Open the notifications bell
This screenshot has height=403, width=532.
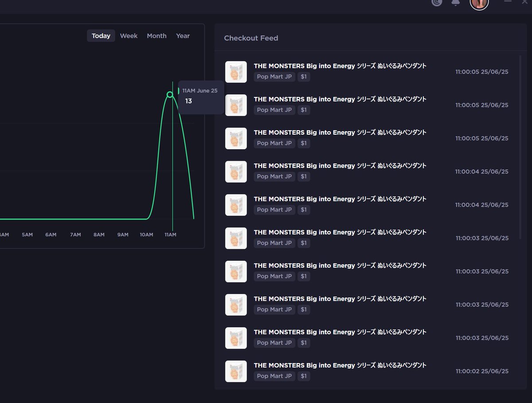click(455, 2)
